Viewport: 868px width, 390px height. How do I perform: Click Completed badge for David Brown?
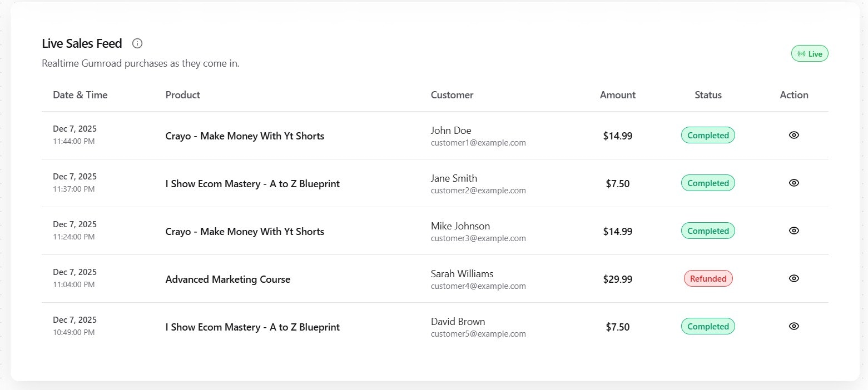coord(708,326)
